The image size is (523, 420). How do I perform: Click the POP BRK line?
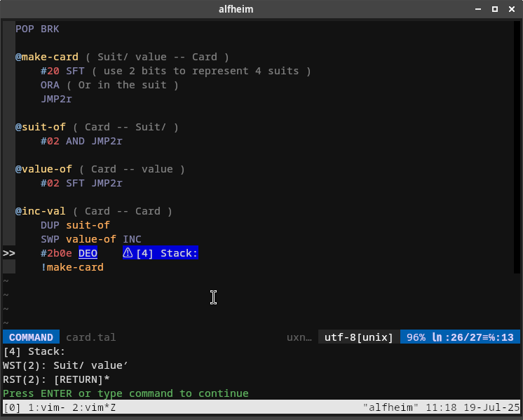click(37, 29)
